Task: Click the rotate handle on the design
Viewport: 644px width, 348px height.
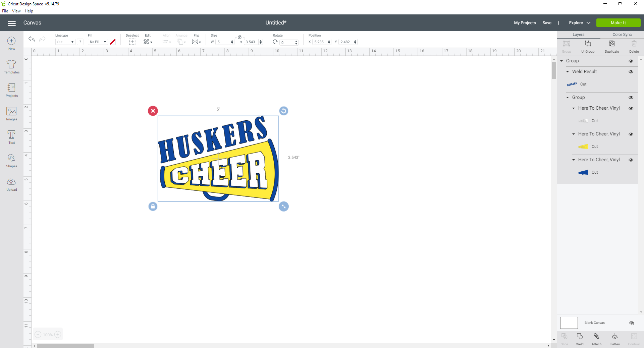Action: (284, 111)
